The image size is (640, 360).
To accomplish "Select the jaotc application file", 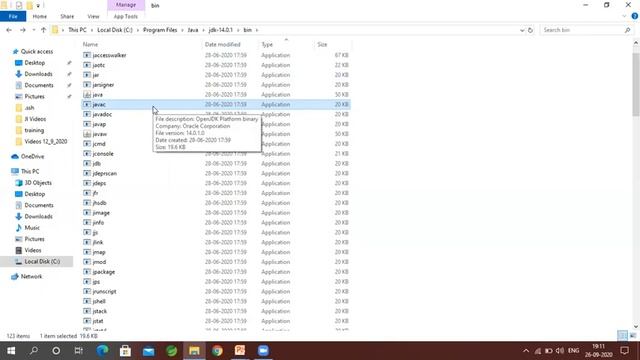I will pyautogui.click(x=99, y=65).
